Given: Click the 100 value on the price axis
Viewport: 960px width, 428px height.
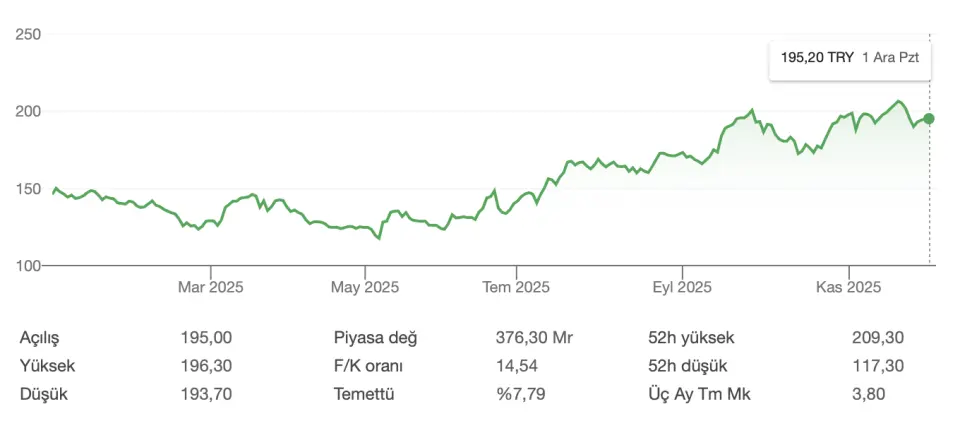Looking at the screenshot, I should [28, 266].
